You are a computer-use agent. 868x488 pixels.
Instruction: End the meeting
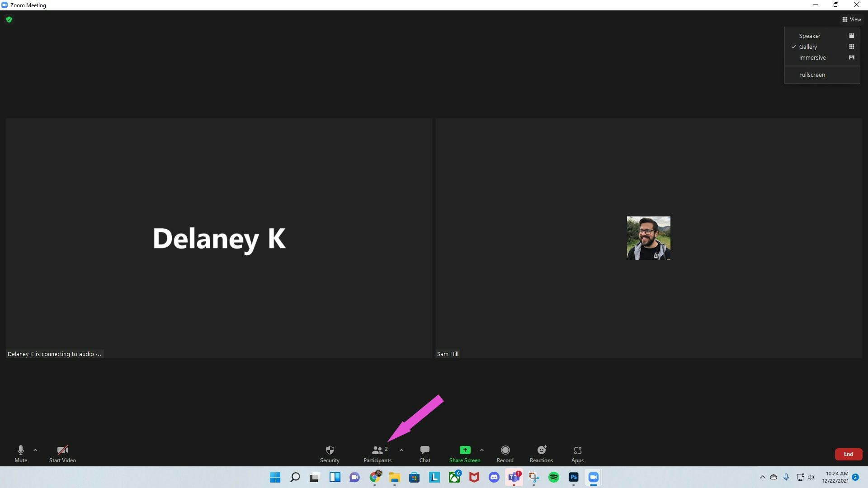coord(848,454)
